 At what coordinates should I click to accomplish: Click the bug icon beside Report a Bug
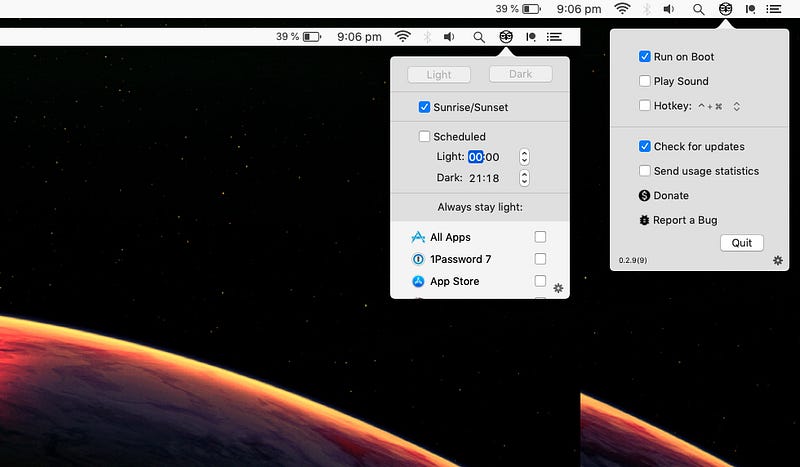tap(645, 220)
